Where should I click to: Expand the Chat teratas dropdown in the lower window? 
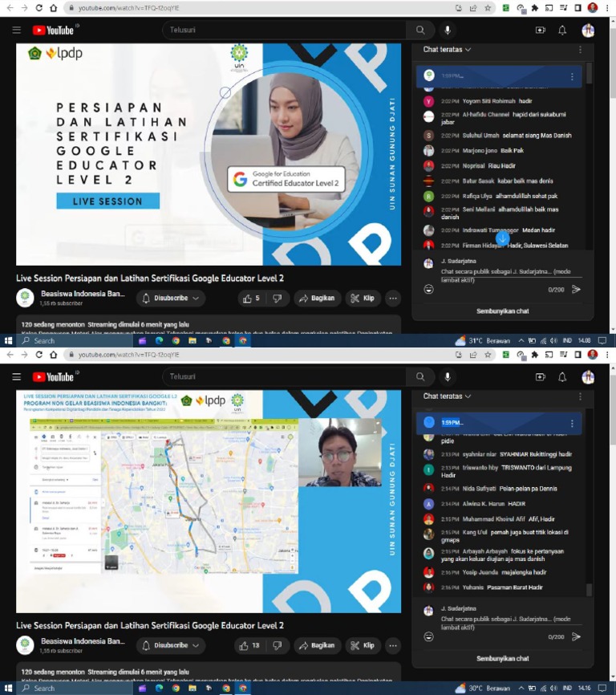click(x=447, y=396)
